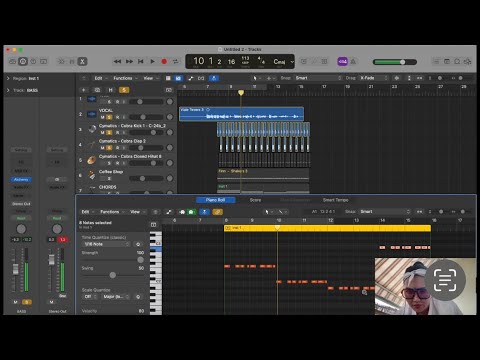Toggle Cycle mode in transport
Image resolution: width=480 pixels, height=360 pixels.
176,62
